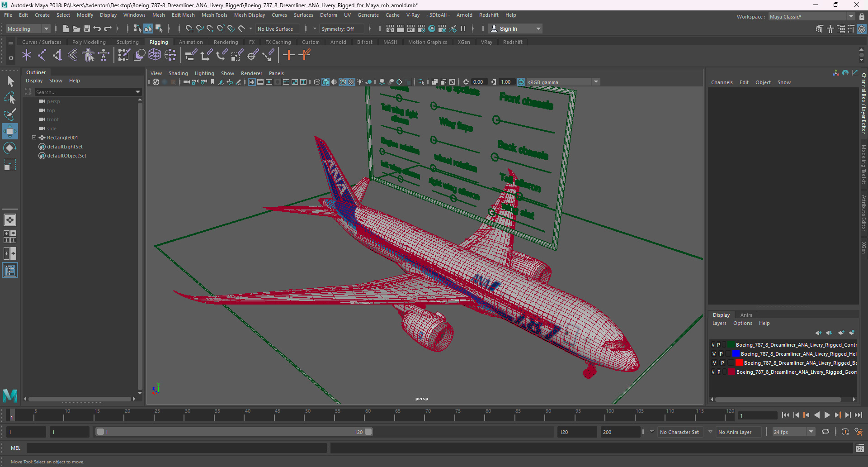Click the Quick Rig humanoid shelf icon

[89, 55]
